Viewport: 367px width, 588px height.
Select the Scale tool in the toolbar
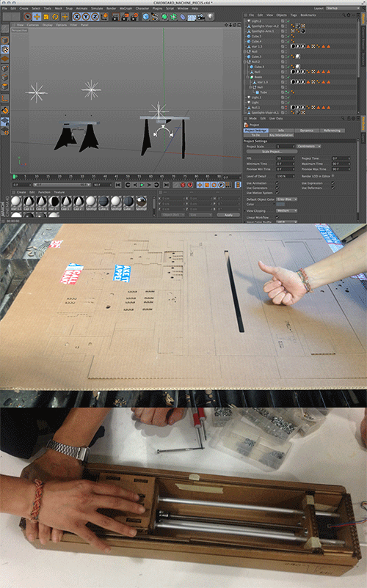pos(46,17)
